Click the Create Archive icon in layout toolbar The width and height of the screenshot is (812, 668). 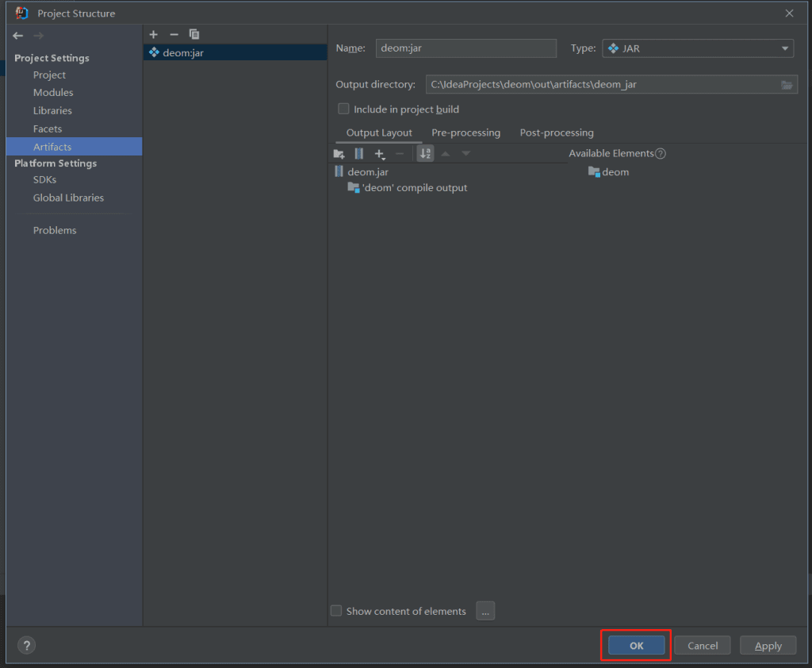359,154
